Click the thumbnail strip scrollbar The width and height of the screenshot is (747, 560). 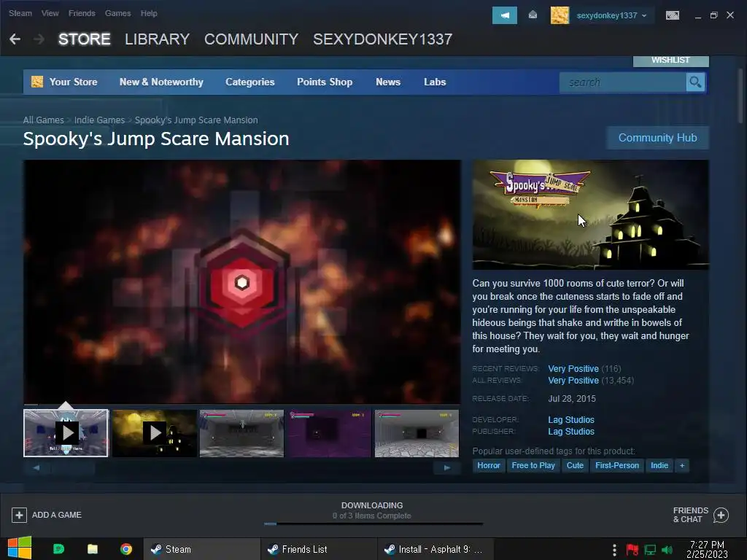pos(242,467)
